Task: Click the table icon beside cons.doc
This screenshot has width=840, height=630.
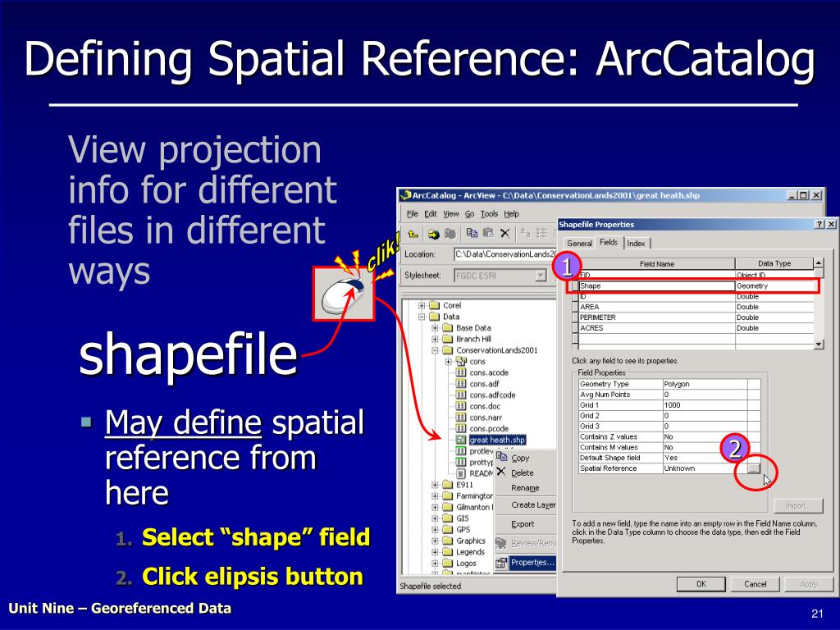Action: (461, 406)
